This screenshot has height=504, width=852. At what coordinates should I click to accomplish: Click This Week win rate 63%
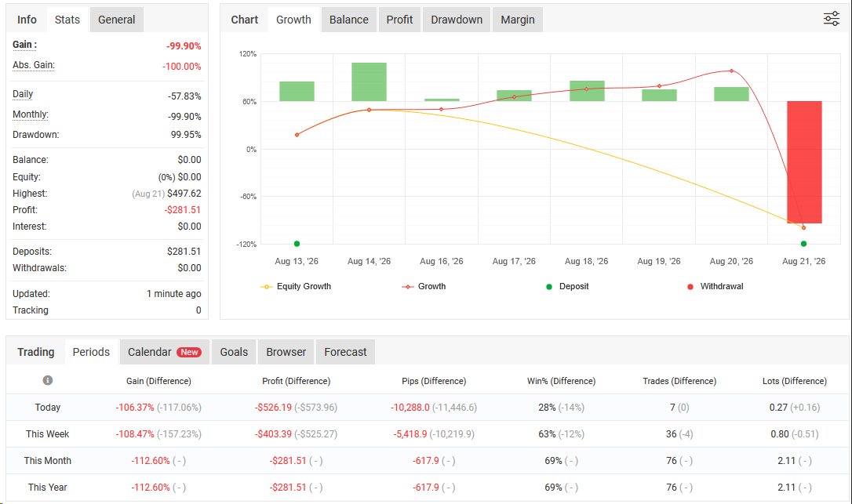547,434
